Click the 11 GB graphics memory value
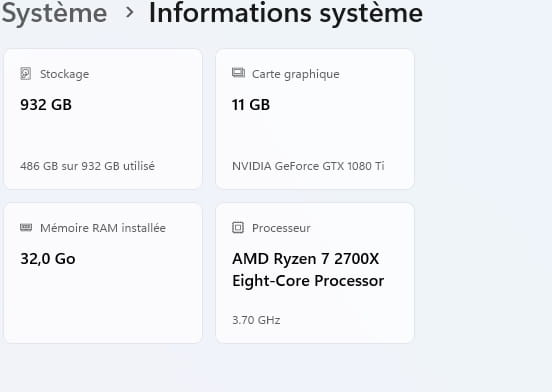 [x=251, y=105]
